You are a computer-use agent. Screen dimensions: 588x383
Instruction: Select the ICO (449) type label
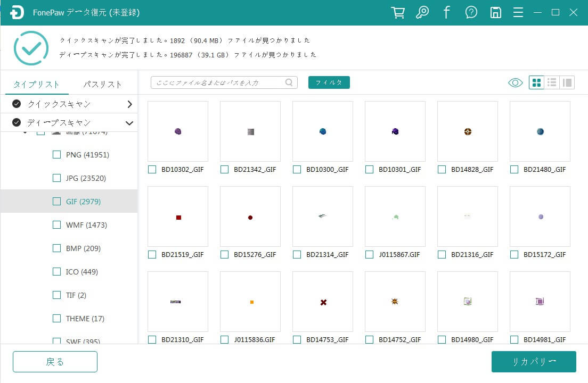tap(81, 272)
